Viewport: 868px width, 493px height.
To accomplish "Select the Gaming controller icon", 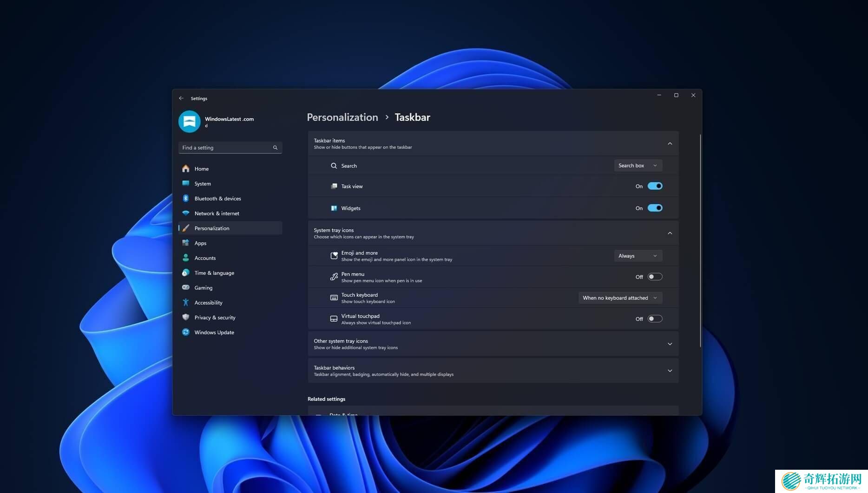I will point(186,287).
